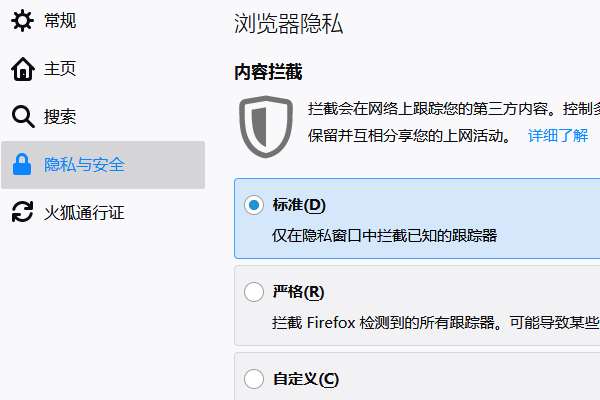This screenshot has height=400, width=600.
Task: Click the 内容拦截 section heading
Action: click(x=268, y=72)
